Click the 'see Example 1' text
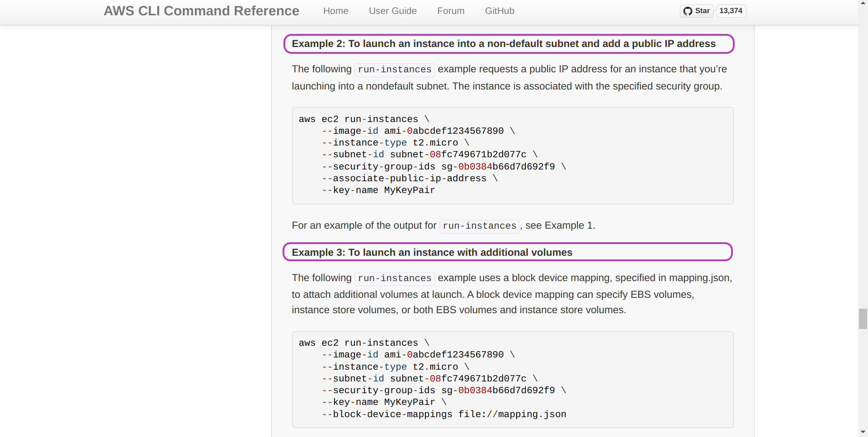The image size is (868, 437). 559,226
